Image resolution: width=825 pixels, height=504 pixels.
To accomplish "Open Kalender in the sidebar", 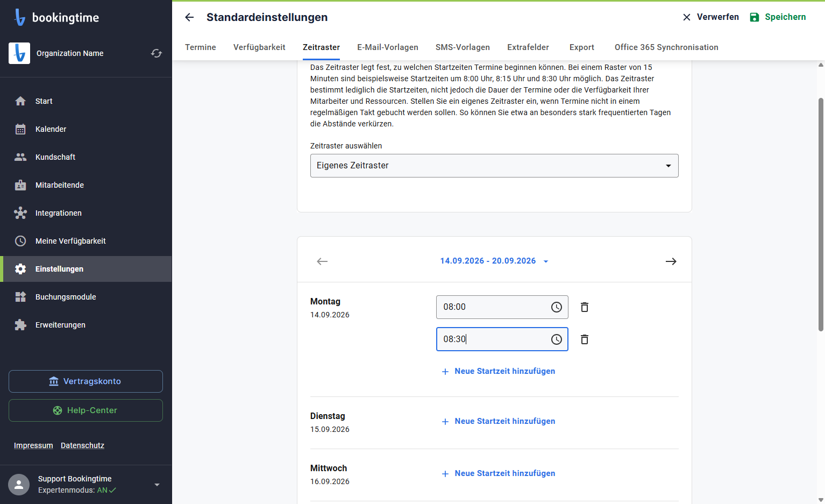I will (86, 129).
